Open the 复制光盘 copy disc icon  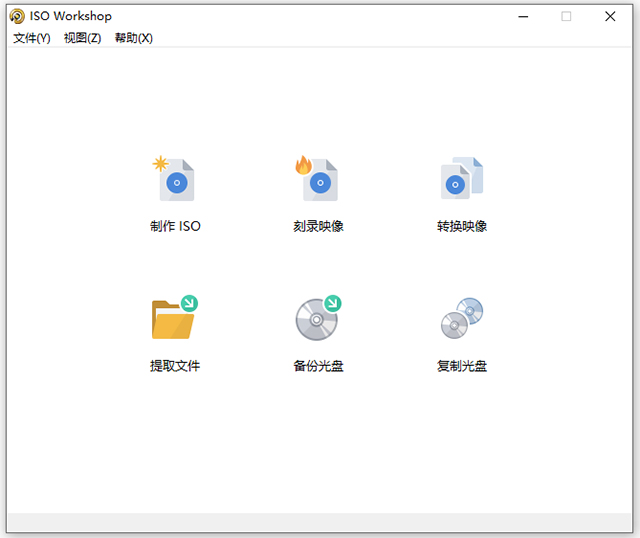(x=462, y=318)
